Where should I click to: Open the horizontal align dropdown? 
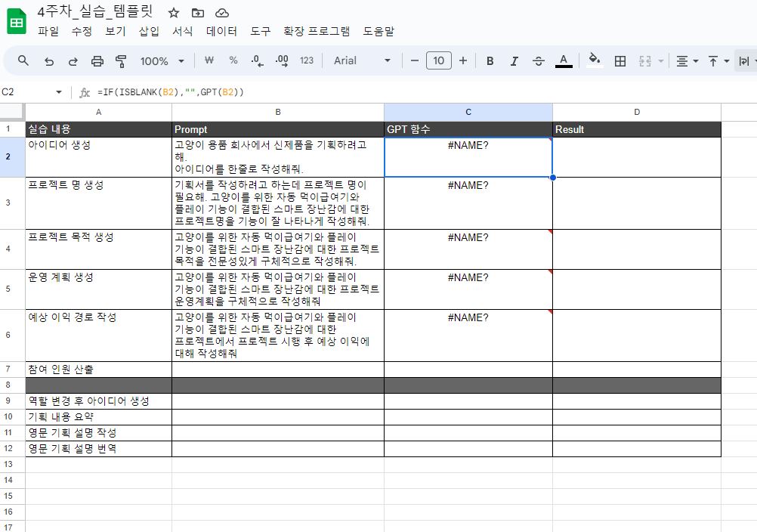tap(687, 60)
